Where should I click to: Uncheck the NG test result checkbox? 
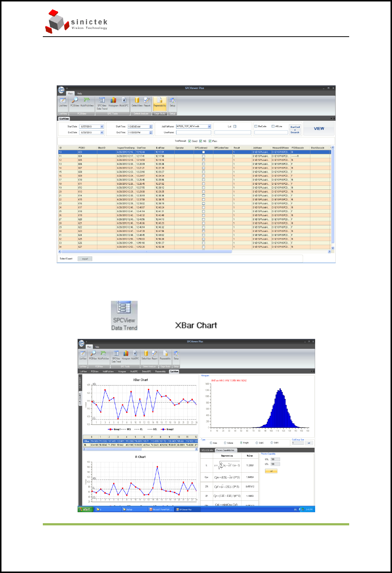(x=201, y=141)
